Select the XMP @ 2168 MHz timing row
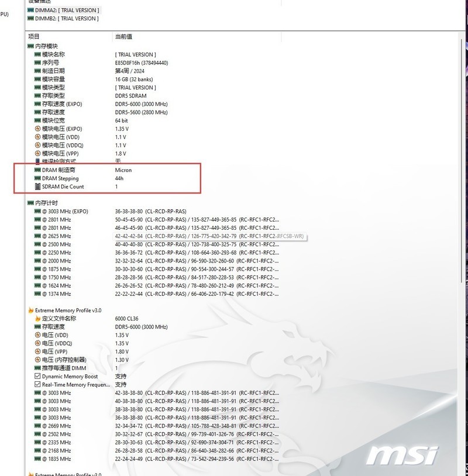Image resolution: width=468 pixels, height=476 pixels. click(156, 450)
